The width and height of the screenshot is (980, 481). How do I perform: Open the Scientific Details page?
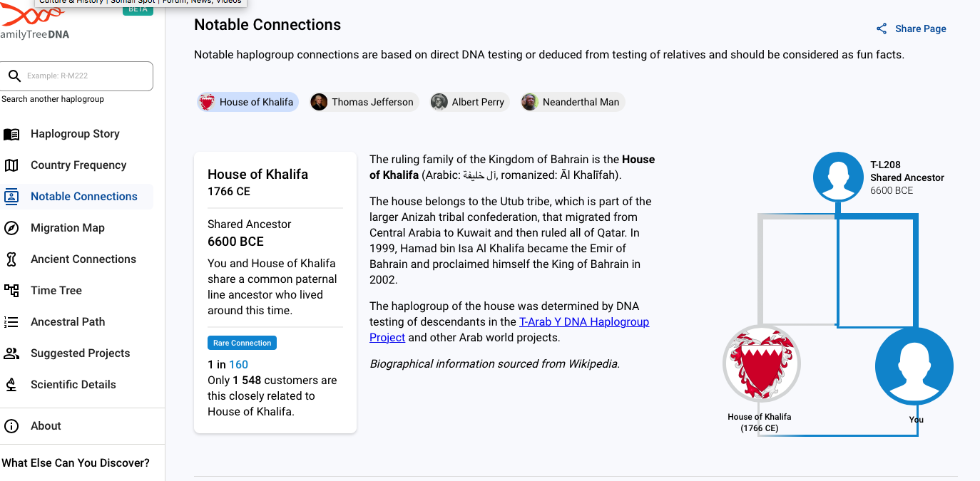point(73,385)
